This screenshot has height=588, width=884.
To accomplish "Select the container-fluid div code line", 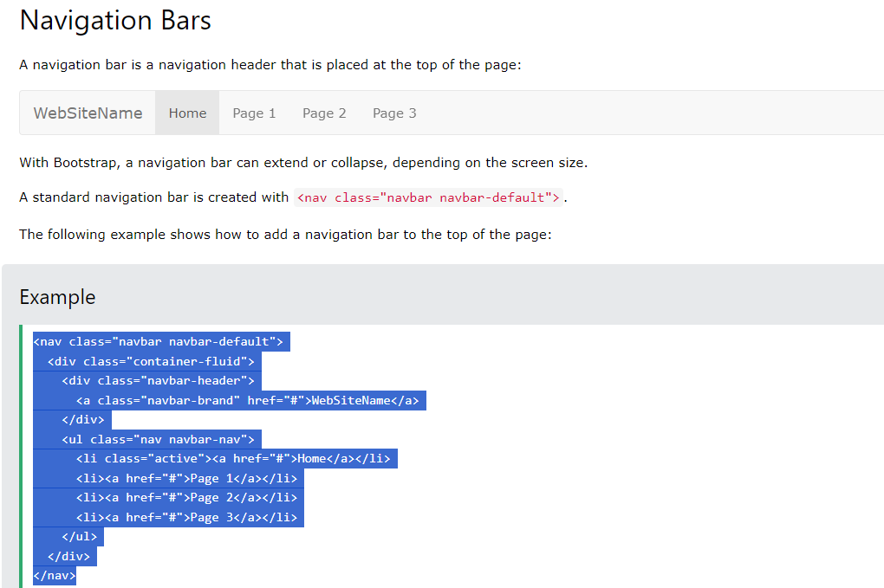I will (146, 361).
